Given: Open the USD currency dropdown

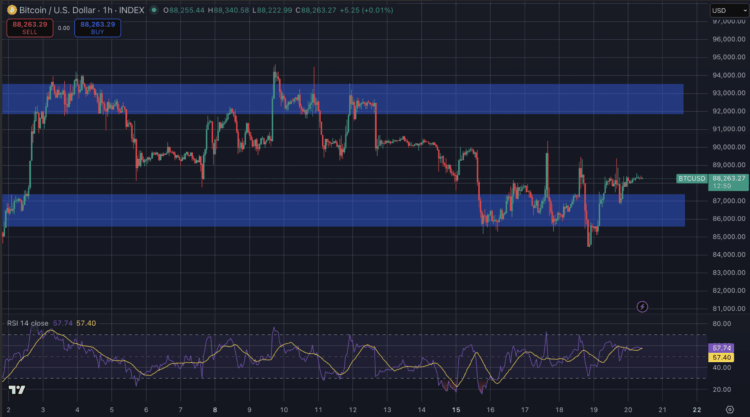Looking at the screenshot, I should coord(729,11).
